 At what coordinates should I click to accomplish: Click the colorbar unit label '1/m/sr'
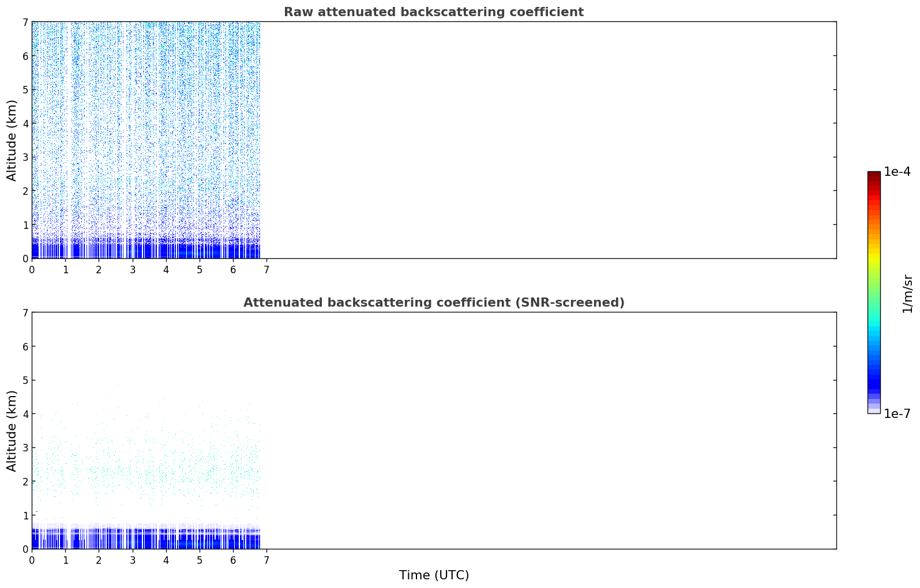(907, 293)
